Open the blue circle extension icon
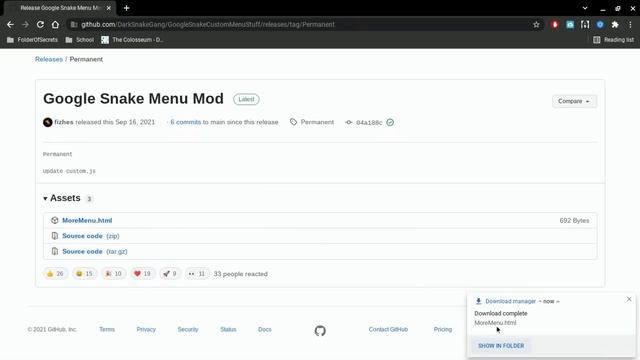The height and width of the screenshot is (360, 640). [x=600, y=24]
